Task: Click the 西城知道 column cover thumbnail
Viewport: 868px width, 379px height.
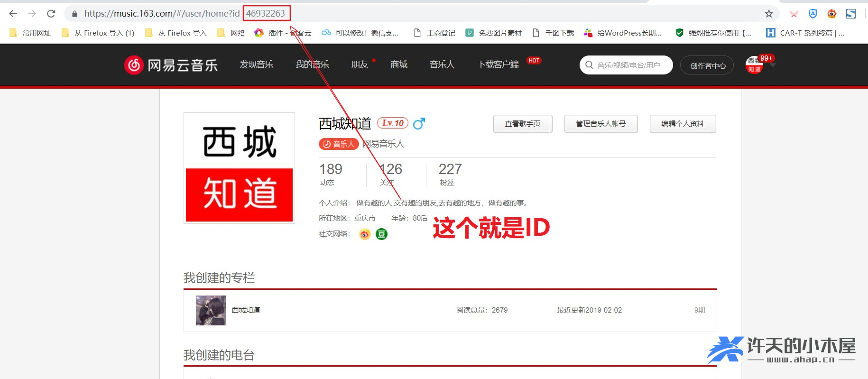Action: coord(211,310)
